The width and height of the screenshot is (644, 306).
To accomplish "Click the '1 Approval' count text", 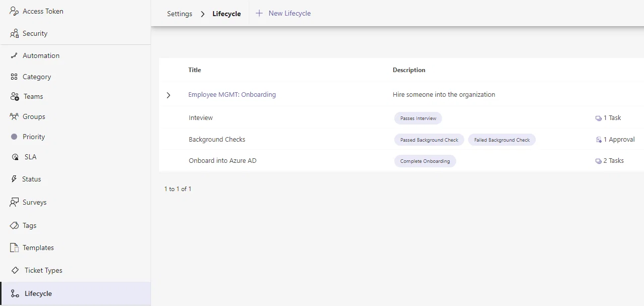I will pos(619,140).
